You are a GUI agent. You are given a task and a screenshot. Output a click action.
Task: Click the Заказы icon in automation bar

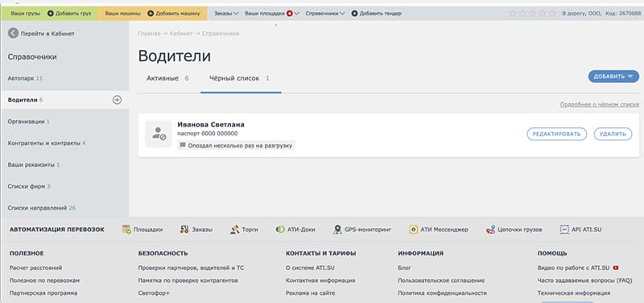pyautogui.click(x=184, y=230)
